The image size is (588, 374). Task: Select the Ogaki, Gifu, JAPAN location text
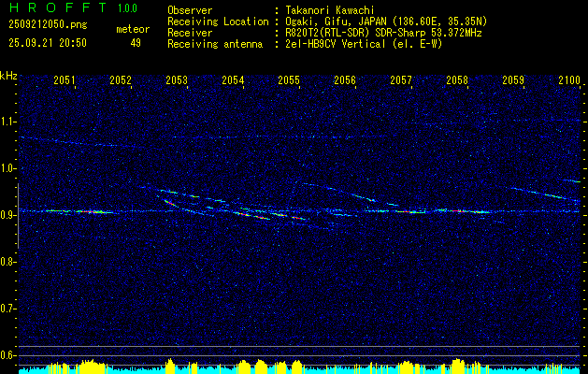click(x=386, y=22)
